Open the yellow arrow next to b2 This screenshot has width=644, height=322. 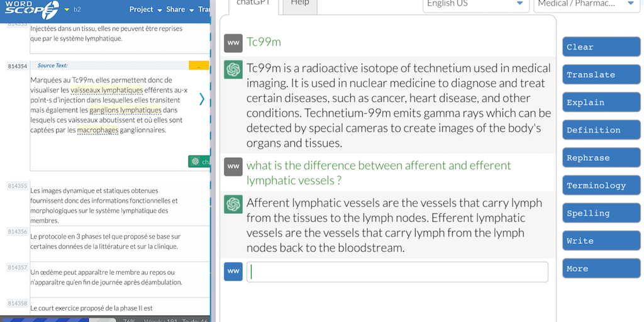pos(67,9)
